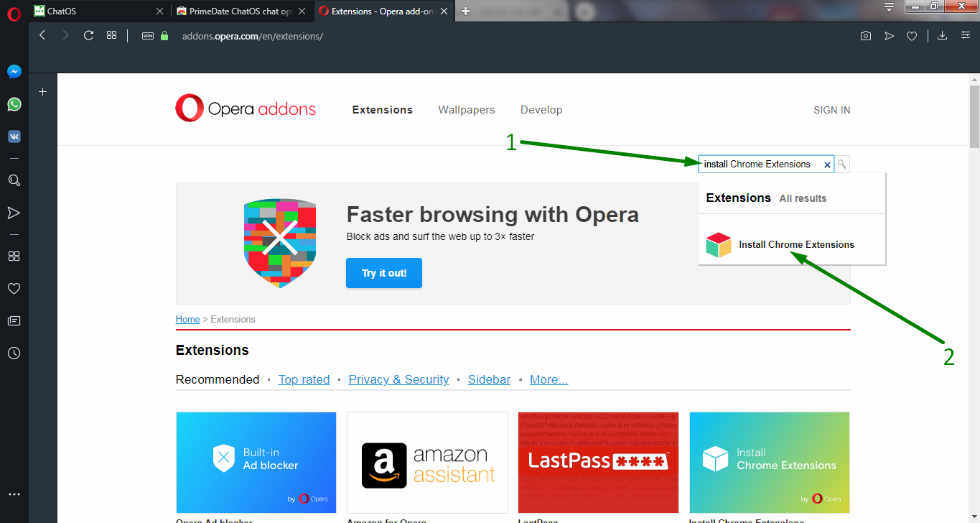The image size is (980, 523).
Task: Open the sidebar search icon
Action: 14,180
